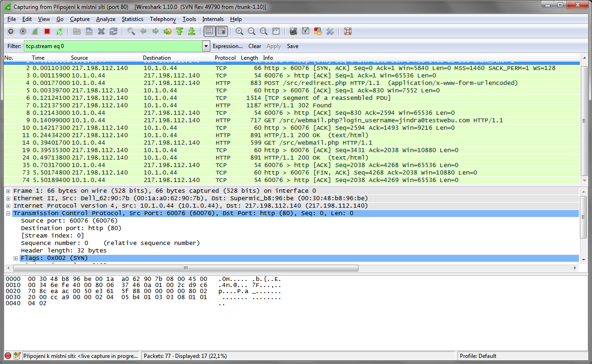Open the Internals menu
This screenshot has width=592, height=364.
[x=213, y=19]
